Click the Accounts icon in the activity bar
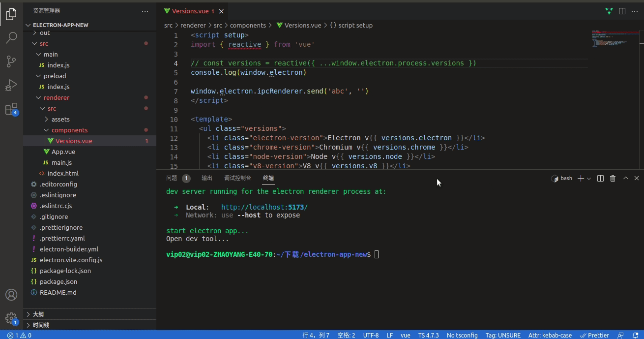The width and height of the screenshot is (644, 339). (x=11, y=294)
